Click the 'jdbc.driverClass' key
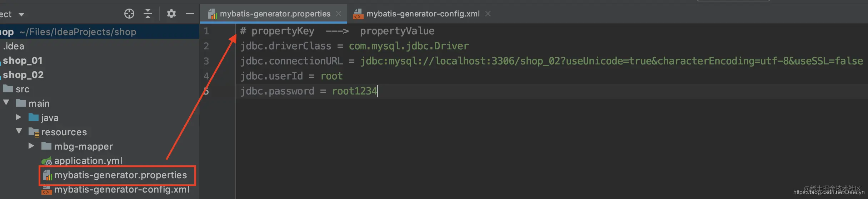The width and height of the screenshot is (868, 199). [x=286, y=46]
